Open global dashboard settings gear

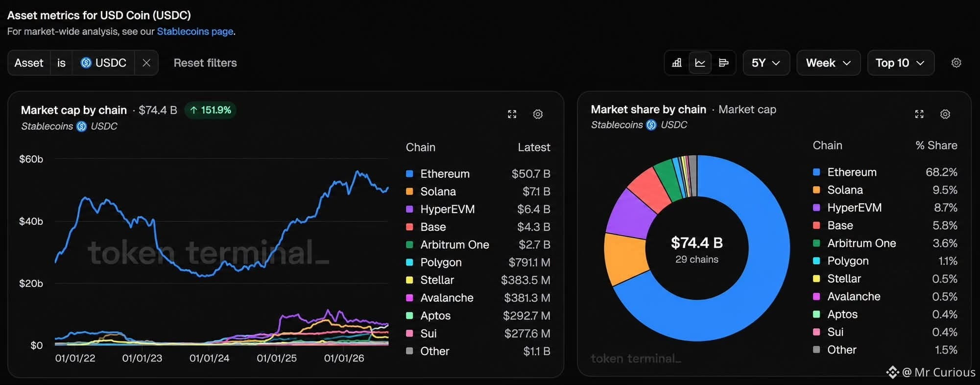point(956,63)
